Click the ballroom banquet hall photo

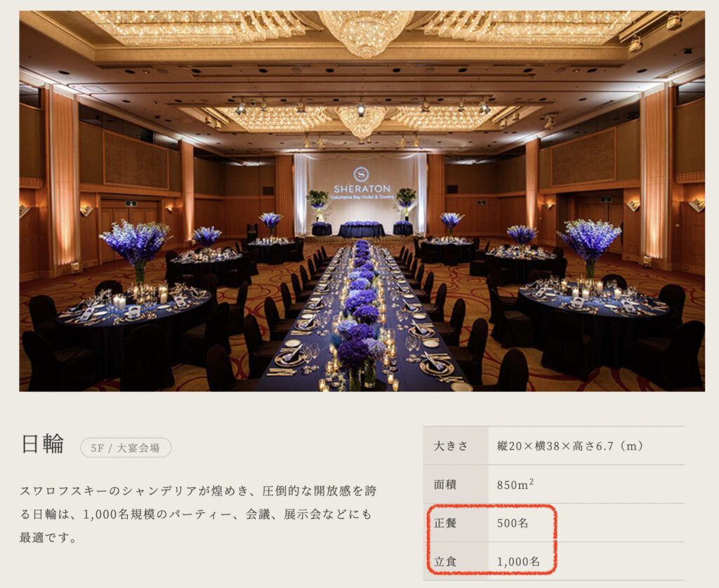[x=362, y=201]
